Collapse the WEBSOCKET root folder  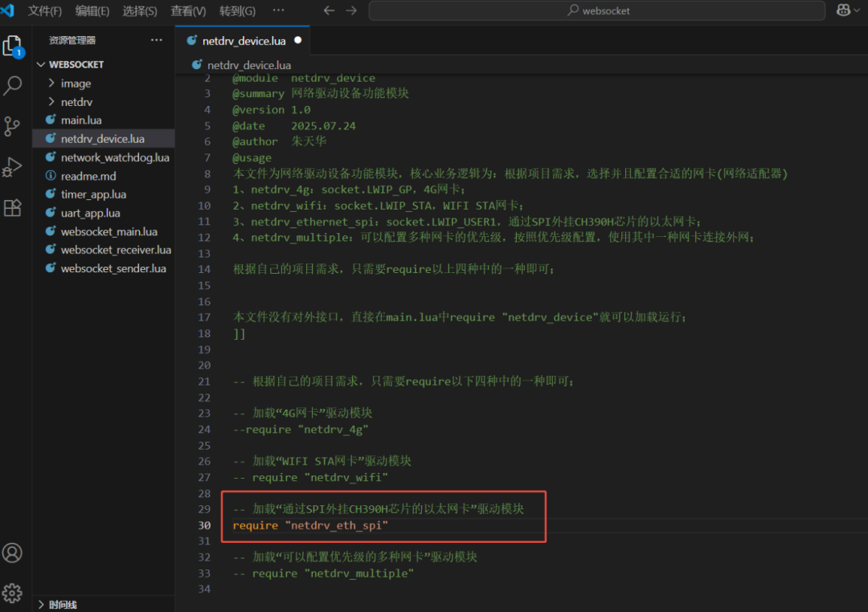tap(76, 65)
